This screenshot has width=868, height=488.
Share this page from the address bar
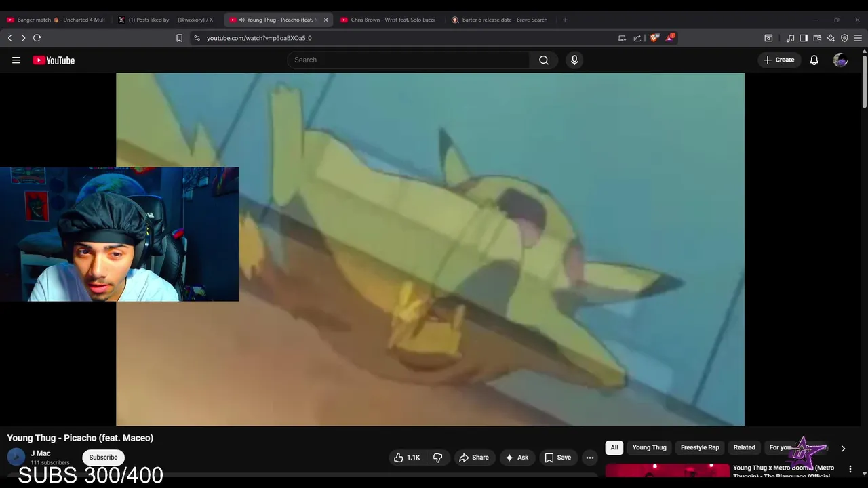pyautogui.click(x=637, y=38)
